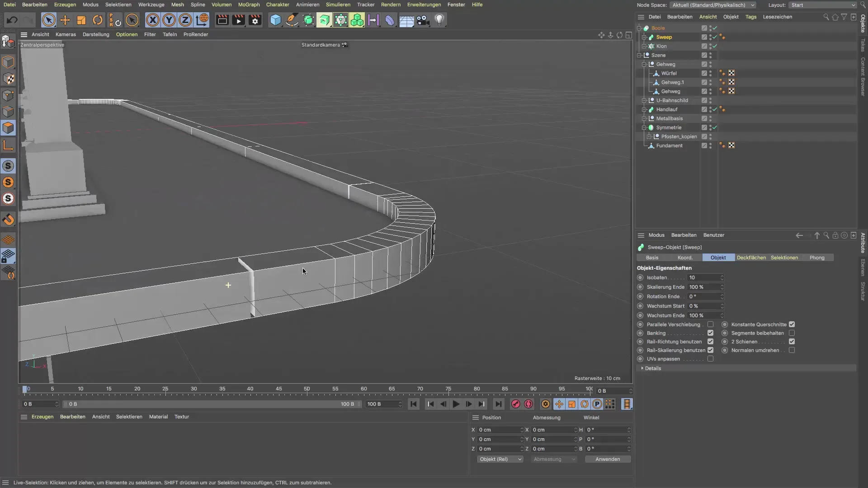
Task: Click the Koord tab in properties panel
Action: click(685, 258)
